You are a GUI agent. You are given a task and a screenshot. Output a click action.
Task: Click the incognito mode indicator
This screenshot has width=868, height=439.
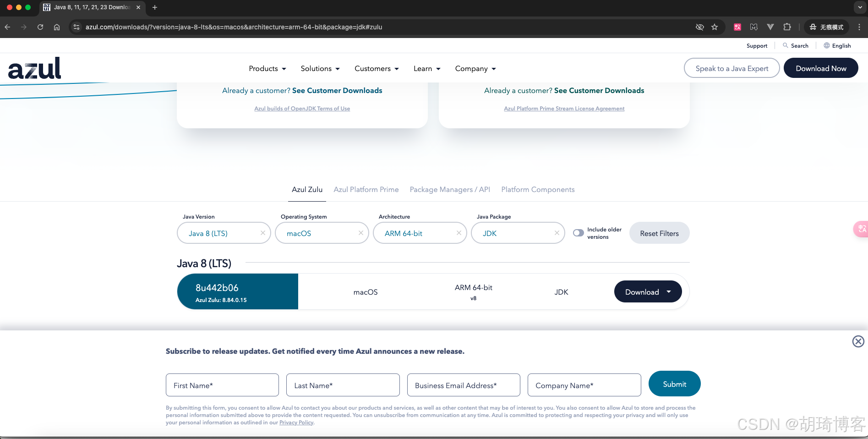[x=826, y=27]
